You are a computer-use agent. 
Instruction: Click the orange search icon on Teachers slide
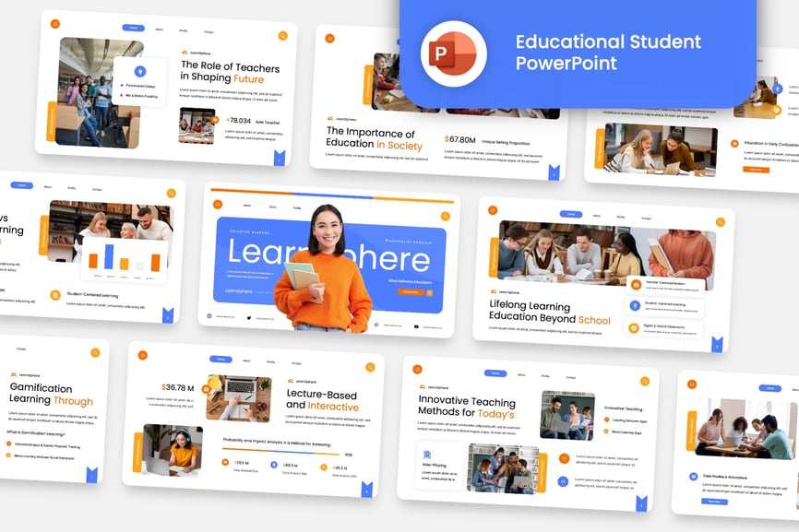282,36
